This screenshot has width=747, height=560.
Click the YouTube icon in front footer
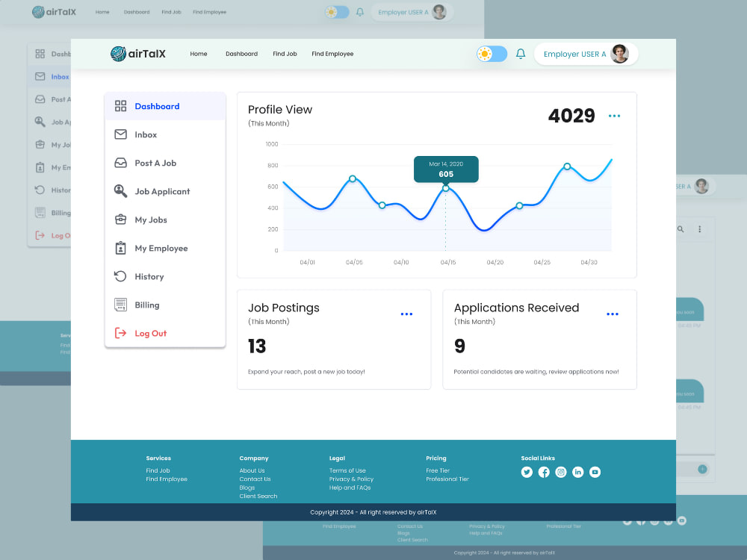pos(595,472)
